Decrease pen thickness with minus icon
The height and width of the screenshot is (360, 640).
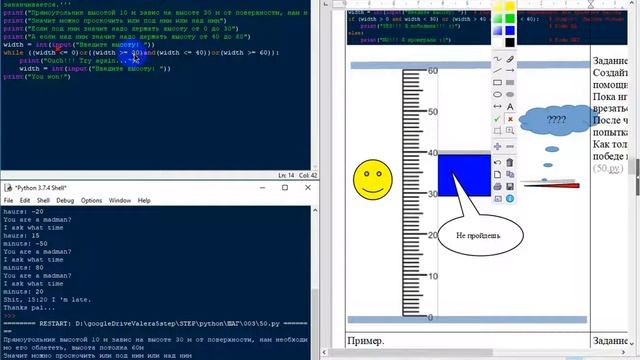(x=510, y=147)
